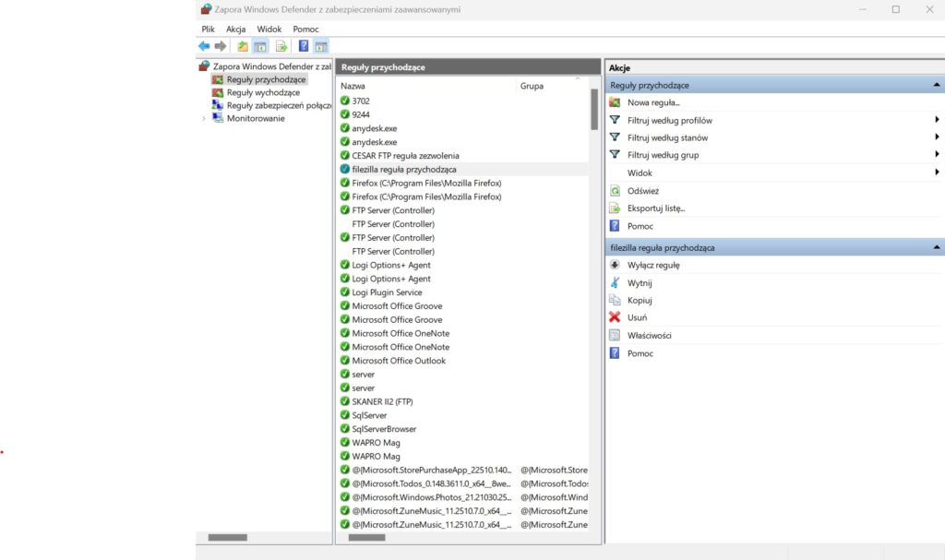Click the Nowa reguła icon
Viewport: 945px width, 560px height.
coord(615,102)
